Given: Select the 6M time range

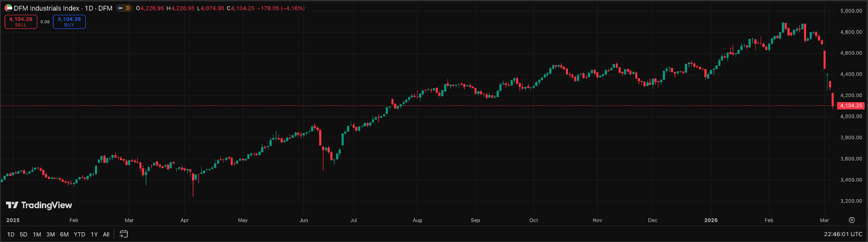Looking at the screenshot, I should pos(64,234).
